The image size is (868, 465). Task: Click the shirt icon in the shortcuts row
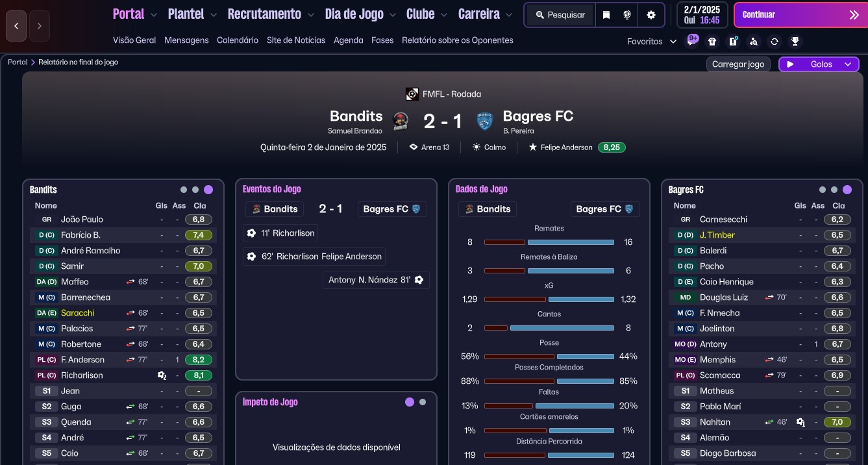712,42
